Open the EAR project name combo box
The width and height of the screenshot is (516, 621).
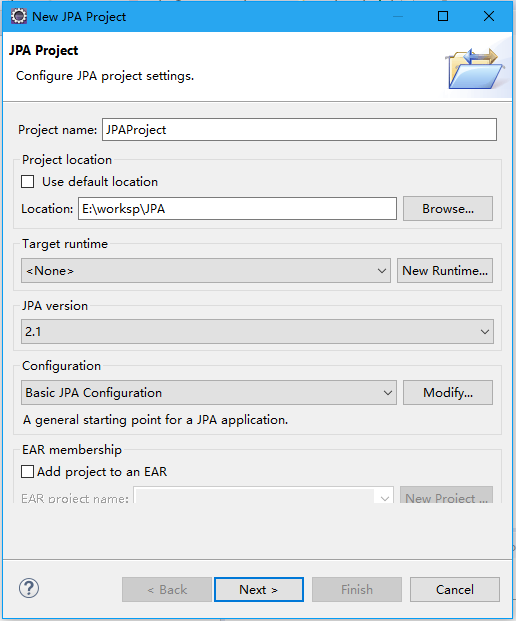point(263,495)
